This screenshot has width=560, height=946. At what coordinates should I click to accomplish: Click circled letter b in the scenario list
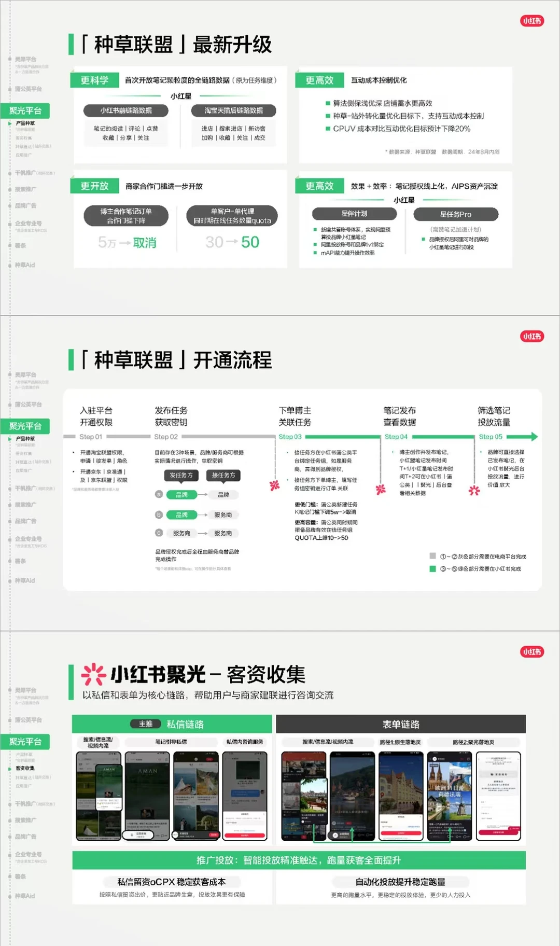tap(159, 514)
